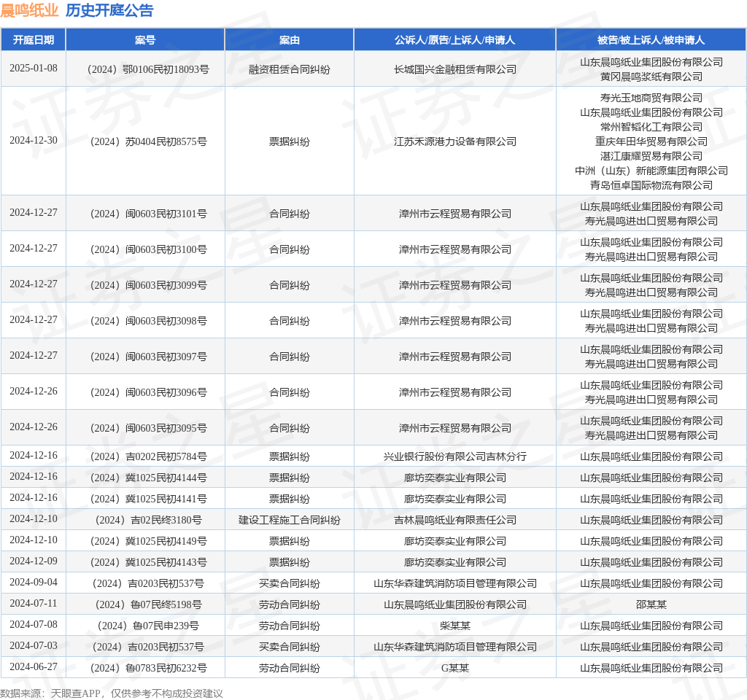Click the 数据来源 天眼查APP footer note
The width and height of the screenshot is (747, 700).
[112, 693]
